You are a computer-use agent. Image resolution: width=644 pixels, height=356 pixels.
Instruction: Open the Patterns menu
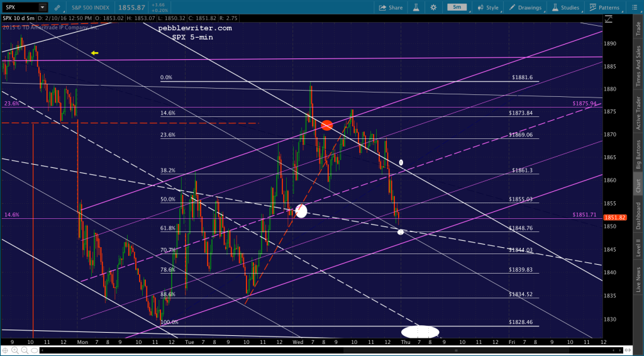pyautogui.click(x=604, y=8)
